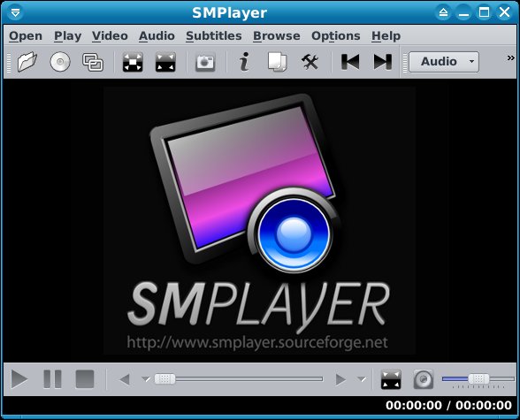This screenshot has width=520, height=420.
Task: Show file information with the i icon
Action: 244,62
